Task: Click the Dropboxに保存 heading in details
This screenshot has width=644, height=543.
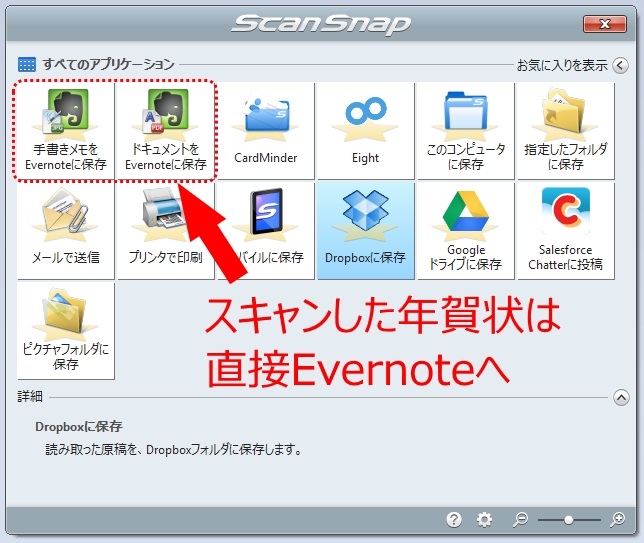Action: click(x=79, y=427)
